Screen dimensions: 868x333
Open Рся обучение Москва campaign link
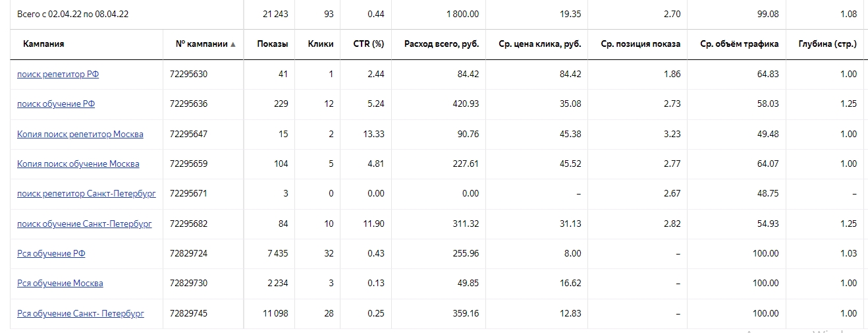tap(60, 284)
